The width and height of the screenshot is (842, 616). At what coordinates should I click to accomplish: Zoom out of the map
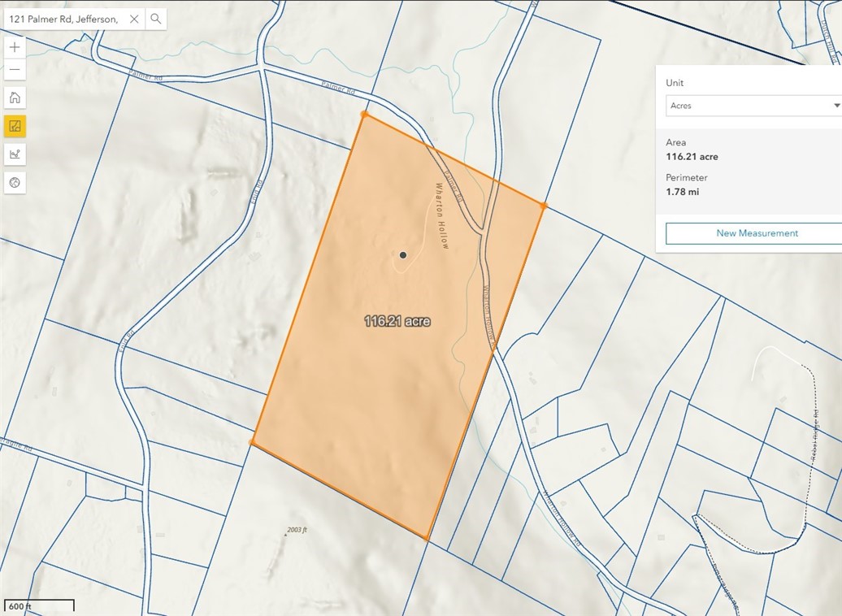click(x=15, y=71)
